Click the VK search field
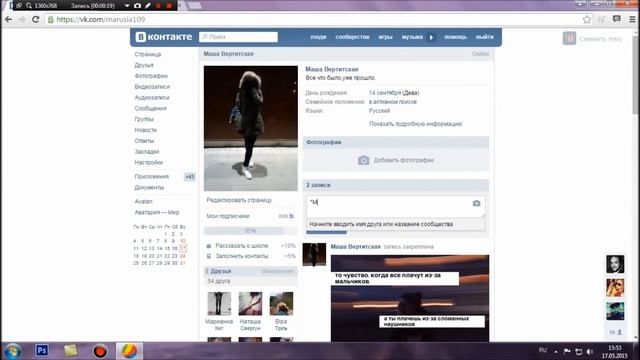Viewport: 640px width, 360px height. [238, 37]
